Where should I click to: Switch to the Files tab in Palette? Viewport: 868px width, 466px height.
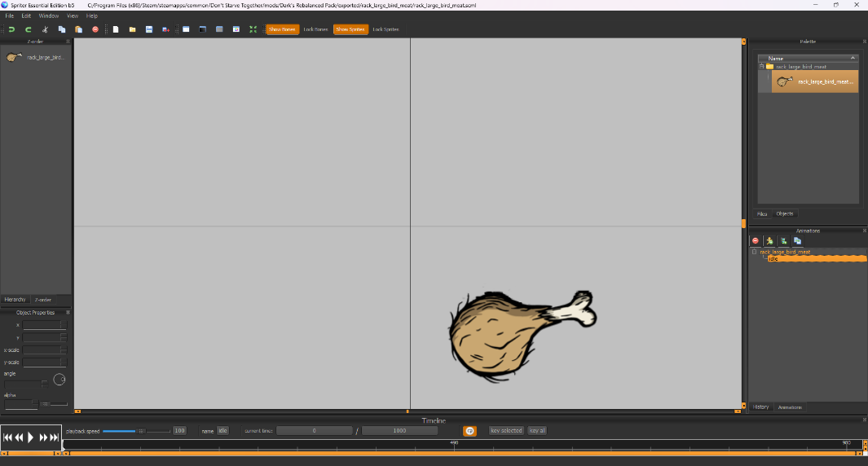point(762,213)
